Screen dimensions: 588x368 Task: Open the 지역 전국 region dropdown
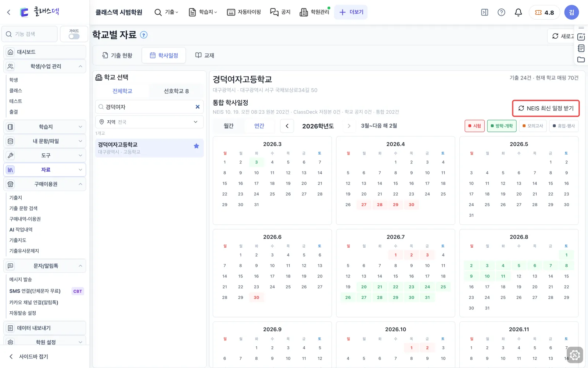(149, 122)
